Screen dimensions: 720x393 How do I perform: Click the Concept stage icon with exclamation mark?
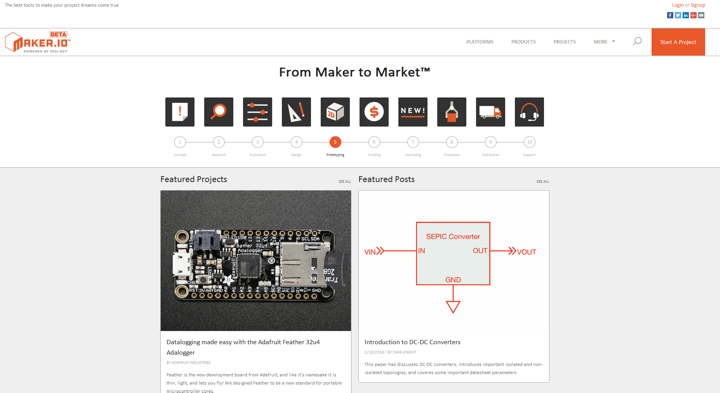(x=180, y=112)
